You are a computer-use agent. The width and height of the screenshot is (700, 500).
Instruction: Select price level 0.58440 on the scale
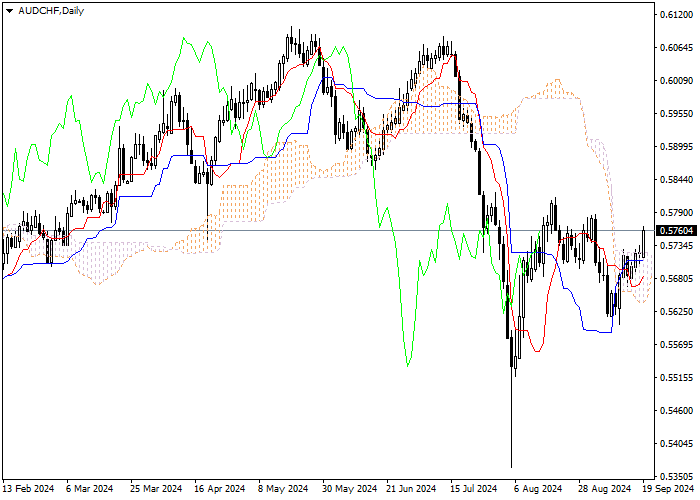[677, 180]
